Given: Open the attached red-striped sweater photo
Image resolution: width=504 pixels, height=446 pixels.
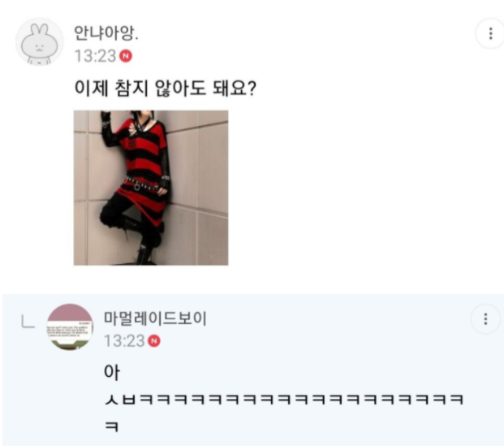Looking at the screenshot, I should [x=151, y=188].
